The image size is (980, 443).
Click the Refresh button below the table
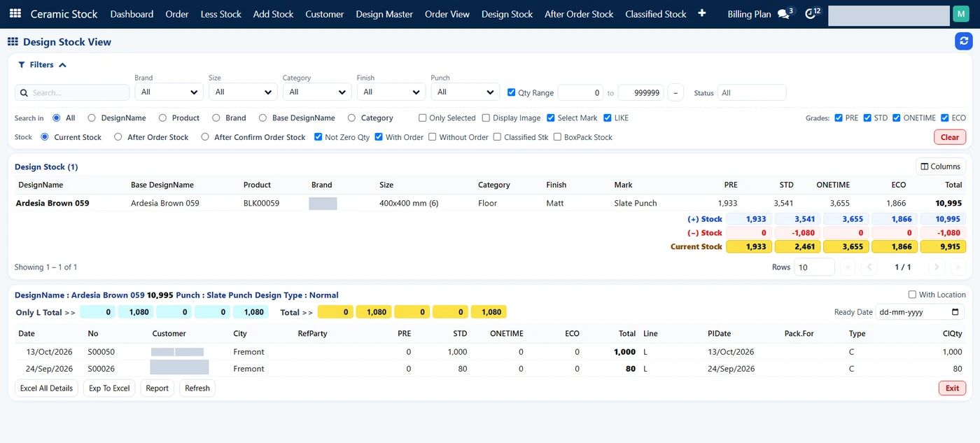pos(197,388)
